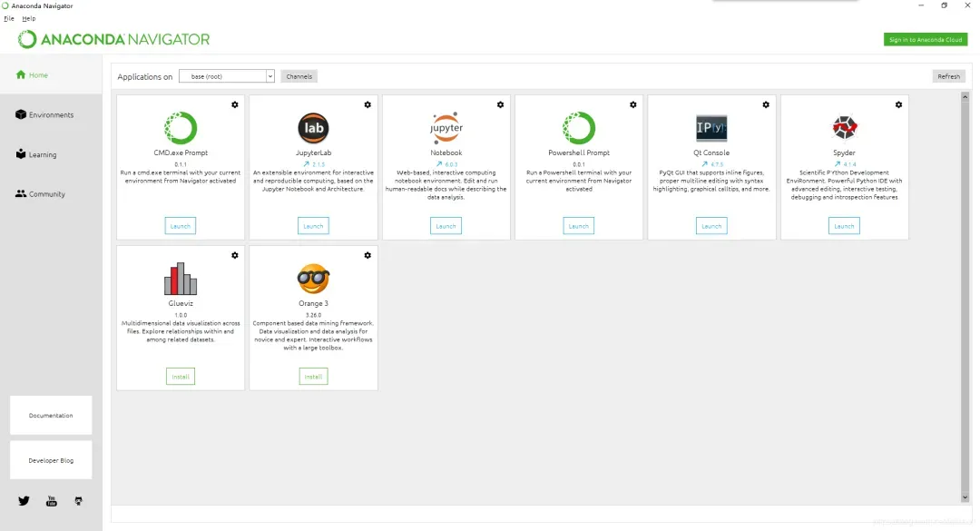980x531 pixels.
Task: Click the Jupyter Notebook logo
Action: coord(446,128)
